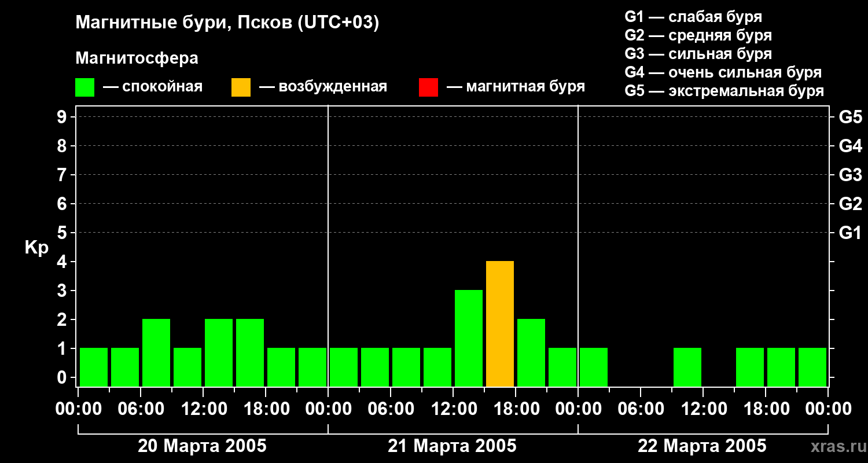
Task: Click the green 'спокойная' legend swatch
Action: [x=84, y=87]
